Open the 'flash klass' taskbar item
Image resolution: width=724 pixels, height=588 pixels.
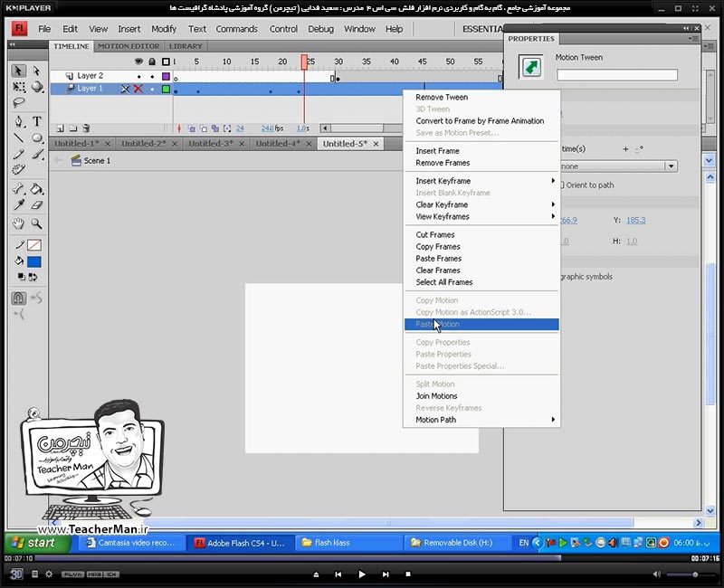click(x=349, y=543)
